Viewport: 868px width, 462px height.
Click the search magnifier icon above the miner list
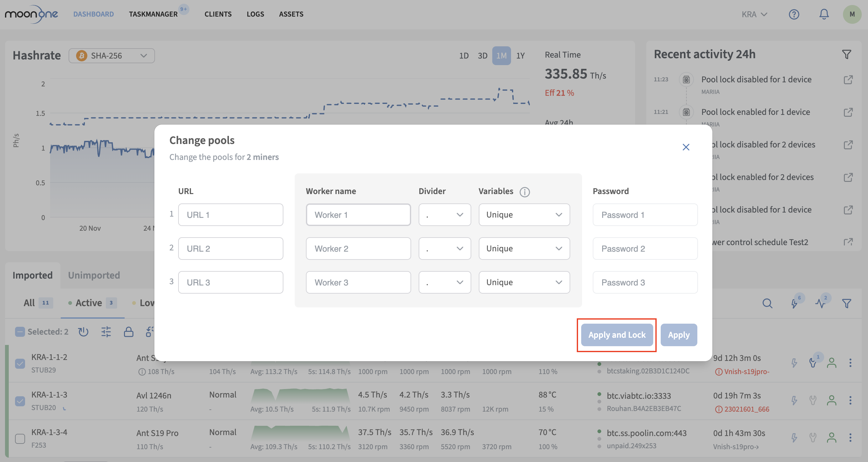(767, 303)
